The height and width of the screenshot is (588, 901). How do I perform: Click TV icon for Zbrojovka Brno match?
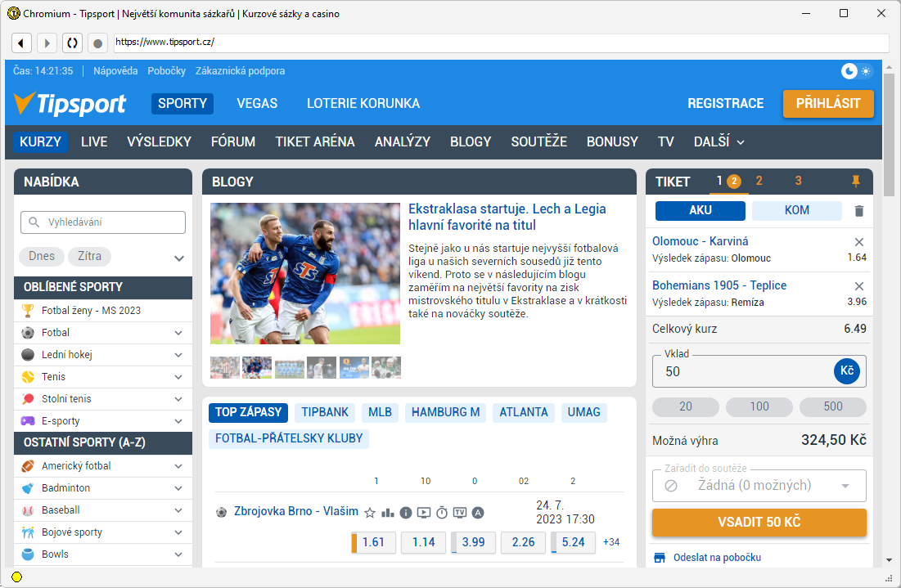460,513
